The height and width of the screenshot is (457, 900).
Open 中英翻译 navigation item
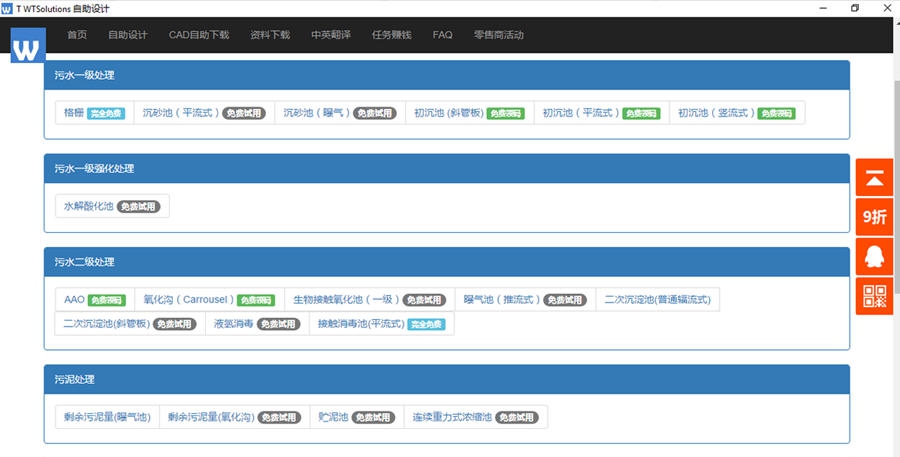click(331, 35)
